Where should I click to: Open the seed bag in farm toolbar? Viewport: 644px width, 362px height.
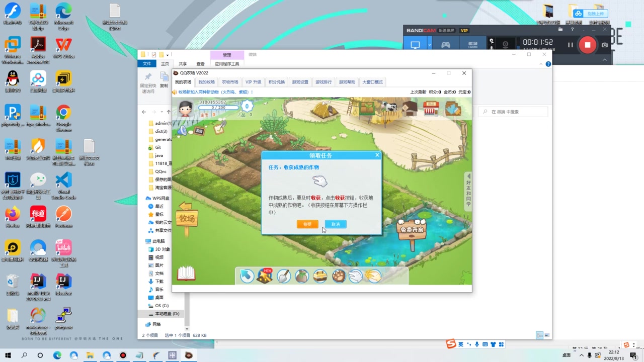coord(302,276)
